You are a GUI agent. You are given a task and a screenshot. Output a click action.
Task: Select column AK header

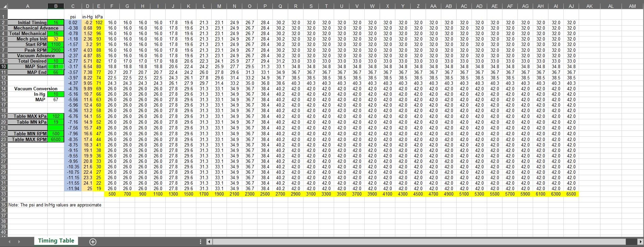(590, 6)
